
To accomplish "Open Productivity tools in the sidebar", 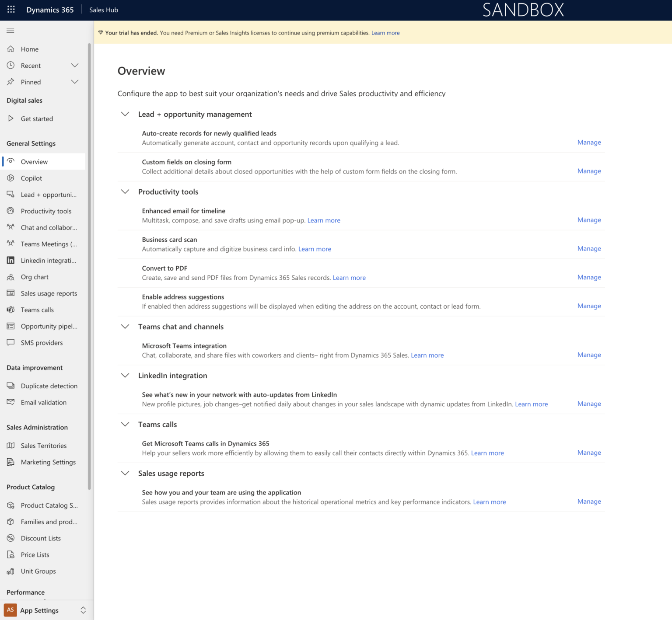I will [43, 211].
